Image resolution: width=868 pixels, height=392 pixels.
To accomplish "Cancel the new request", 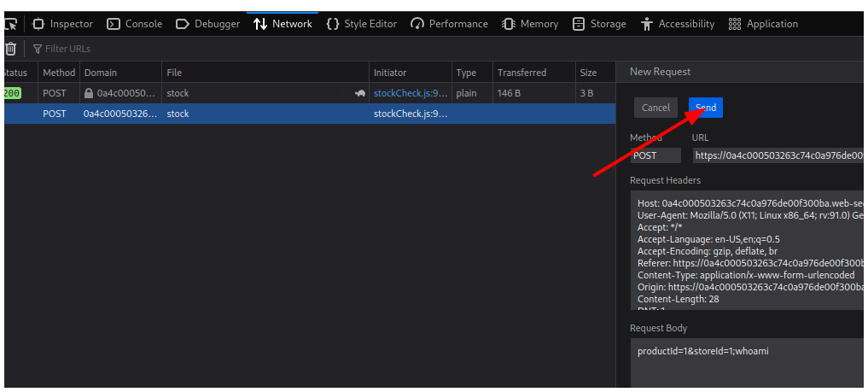I will (655, 108).
